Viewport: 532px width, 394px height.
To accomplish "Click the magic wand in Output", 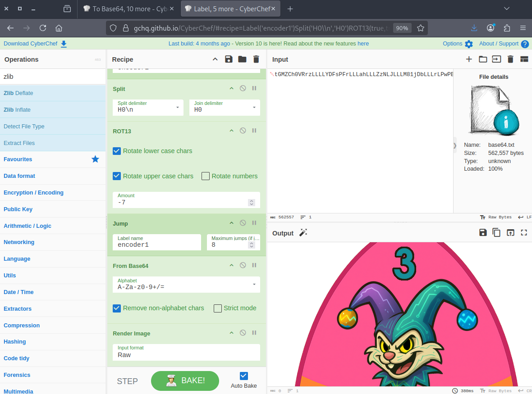I will tap(303, 233).
